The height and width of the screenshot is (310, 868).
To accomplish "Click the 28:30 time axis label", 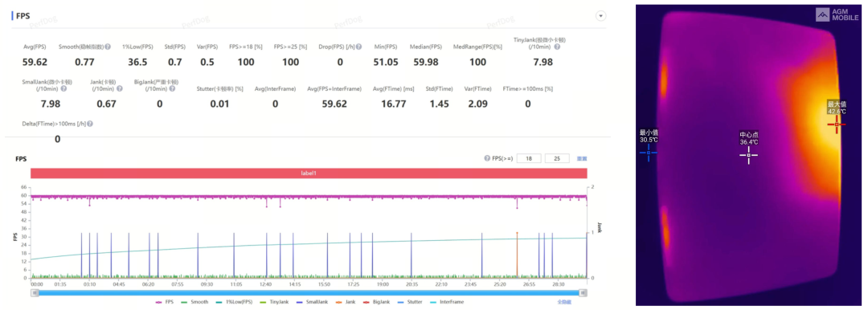I will pyautogui.click(x=559, y=284).
